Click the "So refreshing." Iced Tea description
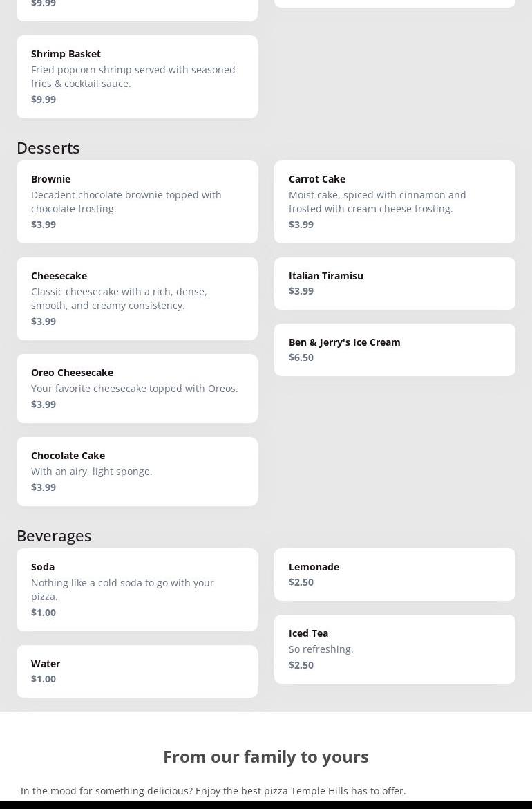Image resolution: width=532 pixels, height=809 pixels. tap(321, 649)
